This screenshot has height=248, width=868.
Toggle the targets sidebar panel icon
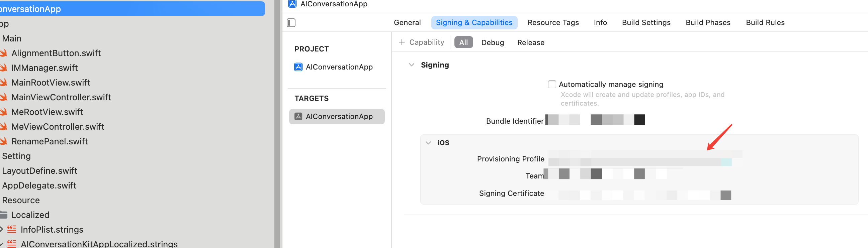coord(291,22)
